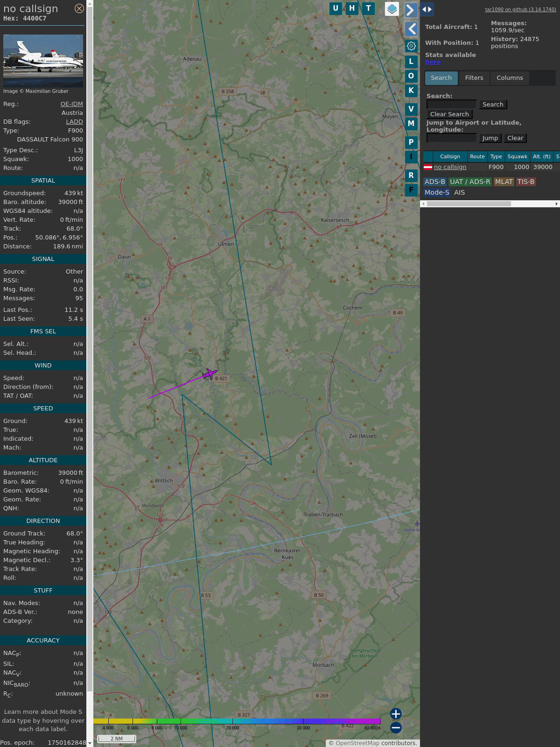The height and width of the screenshot is (747, 560).
Task: Toggle the P map button
Action: click(411, 142)
